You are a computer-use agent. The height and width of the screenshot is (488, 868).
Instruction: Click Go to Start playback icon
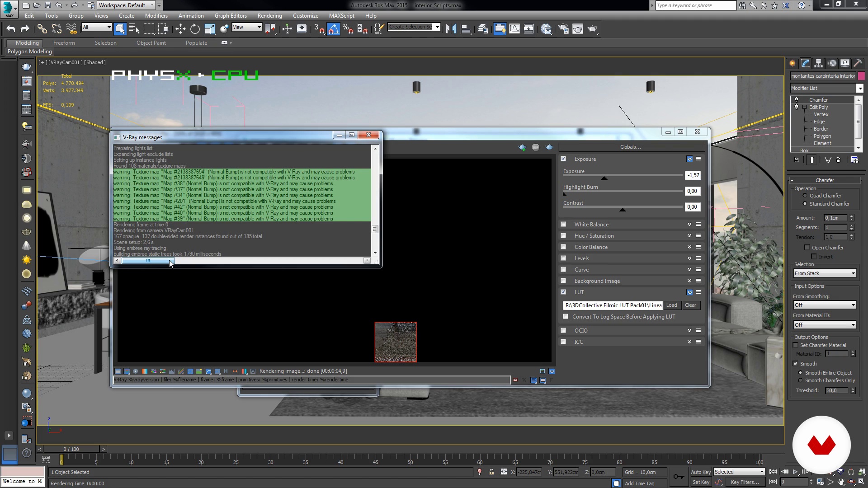(x=773, y=472)
